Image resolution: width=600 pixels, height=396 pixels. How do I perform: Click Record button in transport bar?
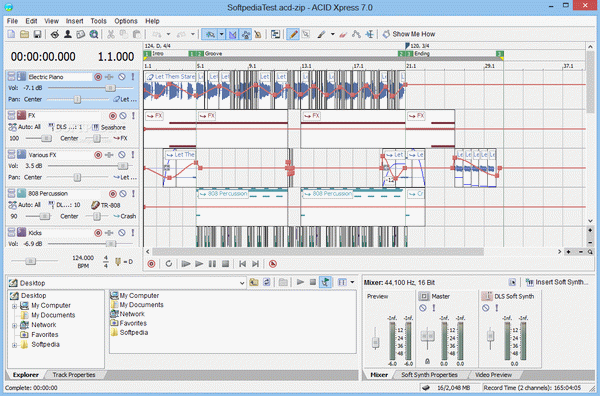(x=152, y=264)
